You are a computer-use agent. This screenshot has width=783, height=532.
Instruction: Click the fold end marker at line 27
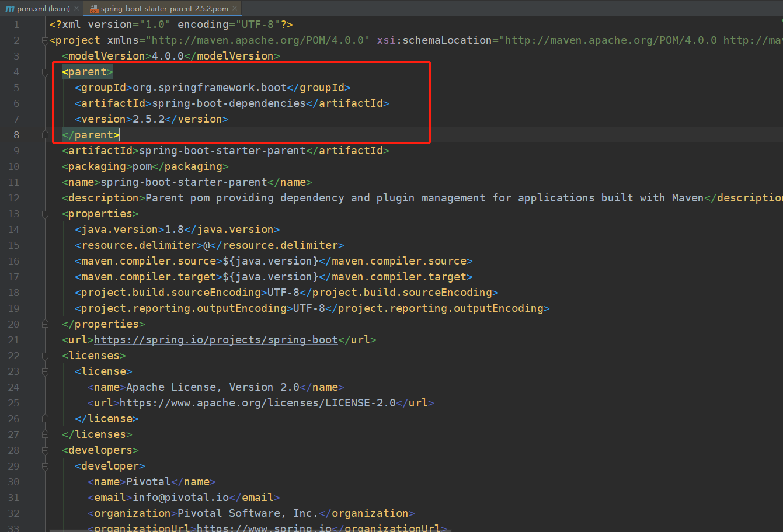(45, 434)
